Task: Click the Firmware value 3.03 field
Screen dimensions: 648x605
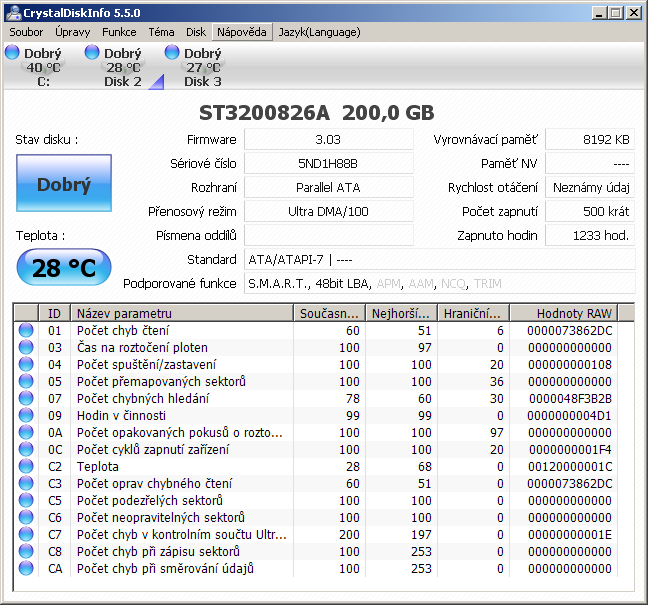Action: pos(329,140)
